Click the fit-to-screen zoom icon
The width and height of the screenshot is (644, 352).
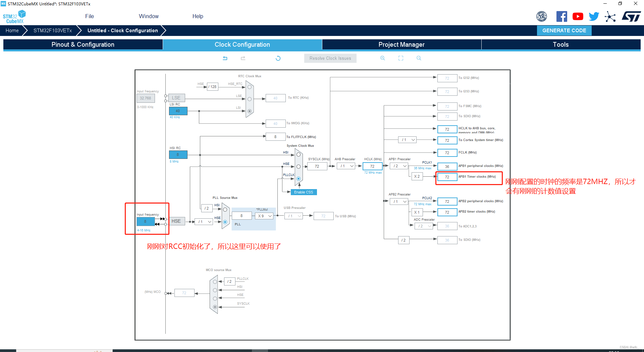(x=401, y=58)
